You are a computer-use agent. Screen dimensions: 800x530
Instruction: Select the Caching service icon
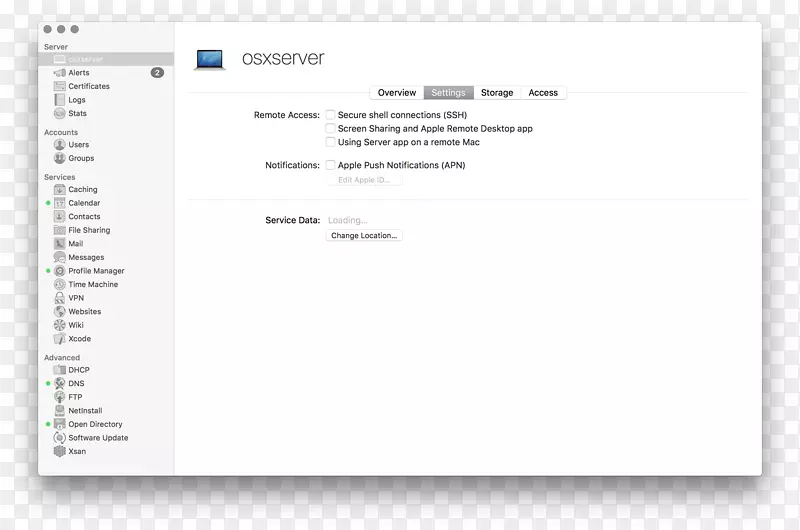pos(60,190)
